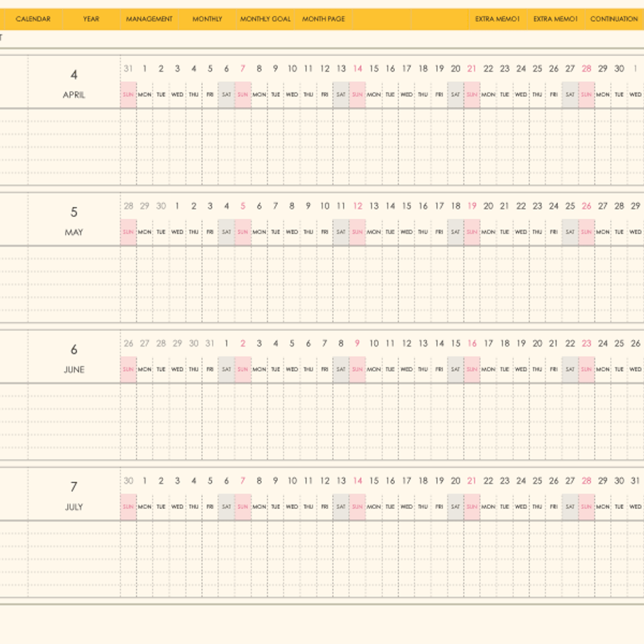Go to the MONTHLY tab
Viewport: 644px width, 644px height.
[207, 19]
